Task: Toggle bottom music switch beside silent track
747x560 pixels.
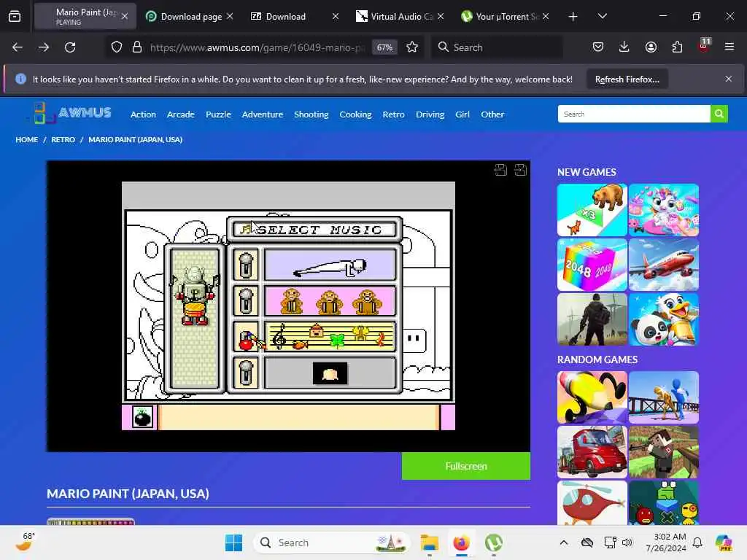Action: coord(246,373)
